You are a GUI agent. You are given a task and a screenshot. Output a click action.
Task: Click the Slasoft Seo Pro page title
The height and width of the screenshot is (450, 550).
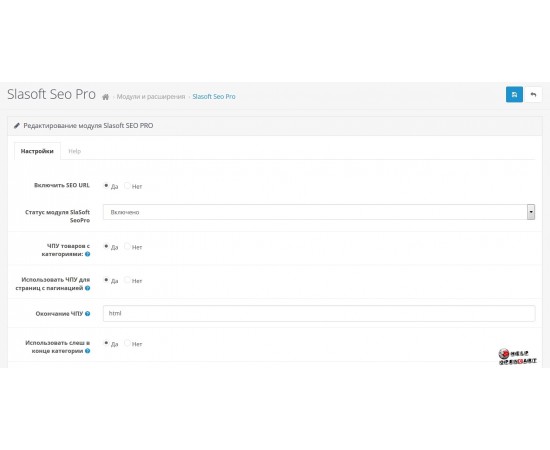51,94
